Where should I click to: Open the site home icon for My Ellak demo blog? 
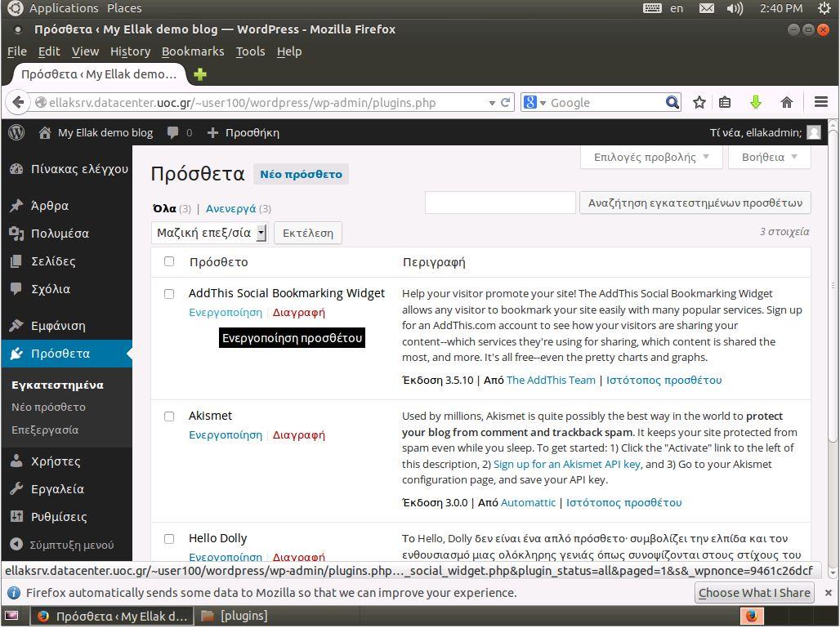(x=45, y=132)
